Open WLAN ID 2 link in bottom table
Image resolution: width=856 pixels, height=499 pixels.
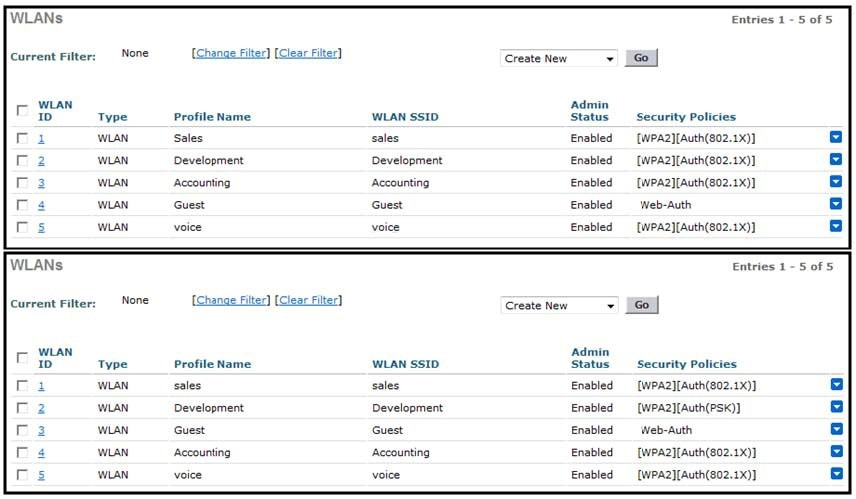41,408
